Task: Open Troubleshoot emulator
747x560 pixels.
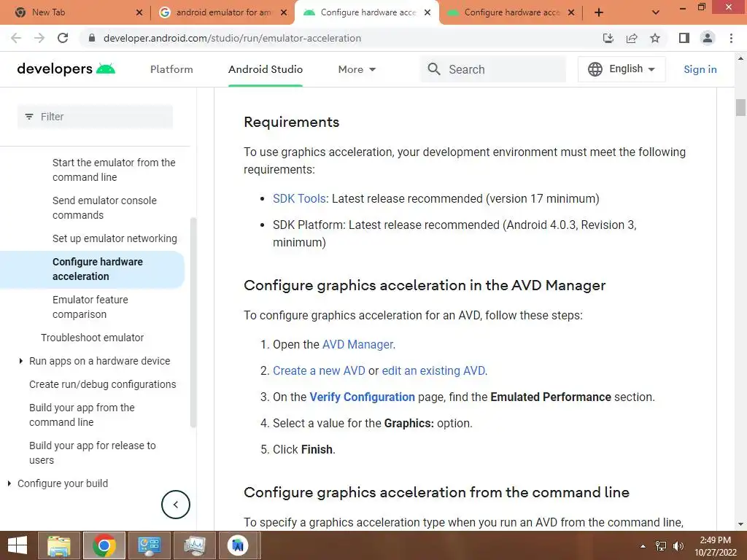Action: [x=92, y=338]
